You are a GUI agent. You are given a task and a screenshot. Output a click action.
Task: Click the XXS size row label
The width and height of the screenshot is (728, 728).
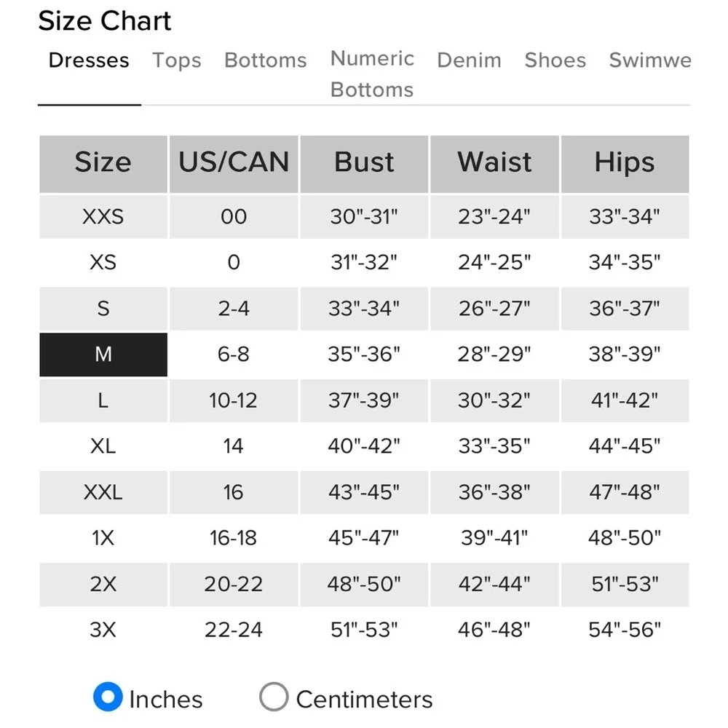[103, 217]
